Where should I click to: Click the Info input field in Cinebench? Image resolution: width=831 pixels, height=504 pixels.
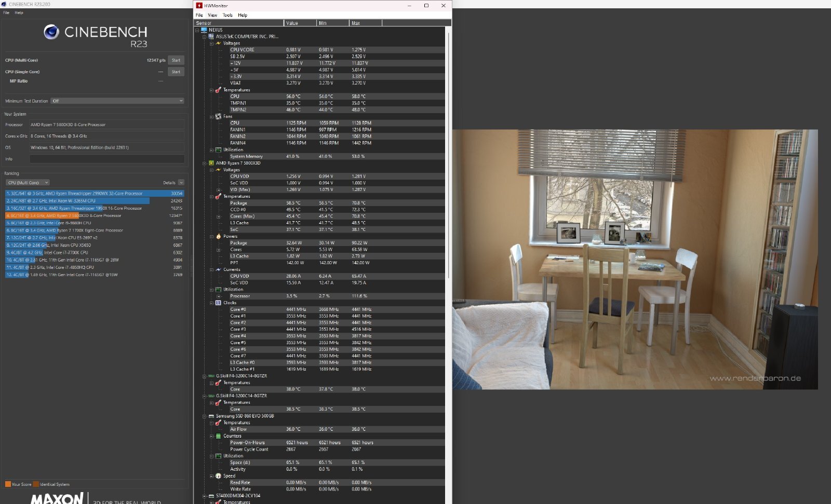(107, 159)
